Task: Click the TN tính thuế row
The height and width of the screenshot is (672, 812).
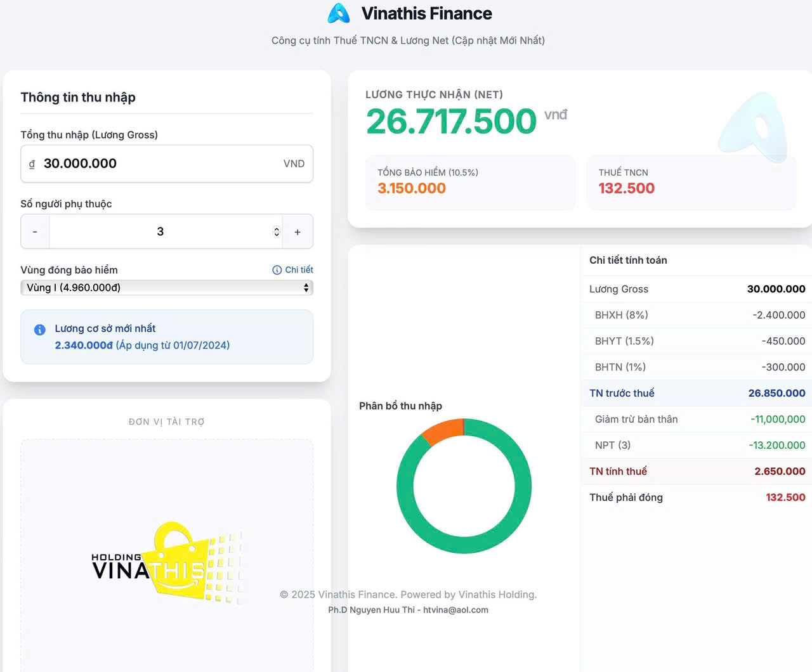Action: click(697, 472)
